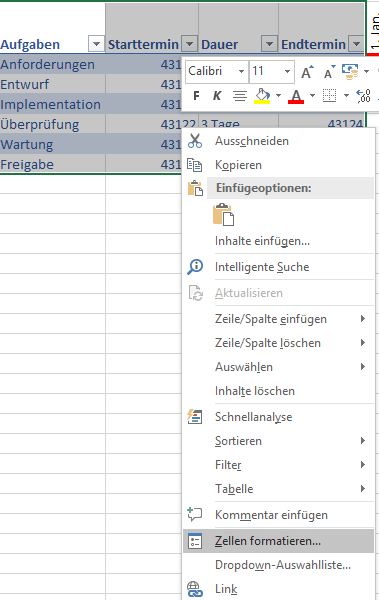Viewport: 379px width, 600px height.
Task: Select Inhalte einfügen... menu entry
Action: pos(278,241)
